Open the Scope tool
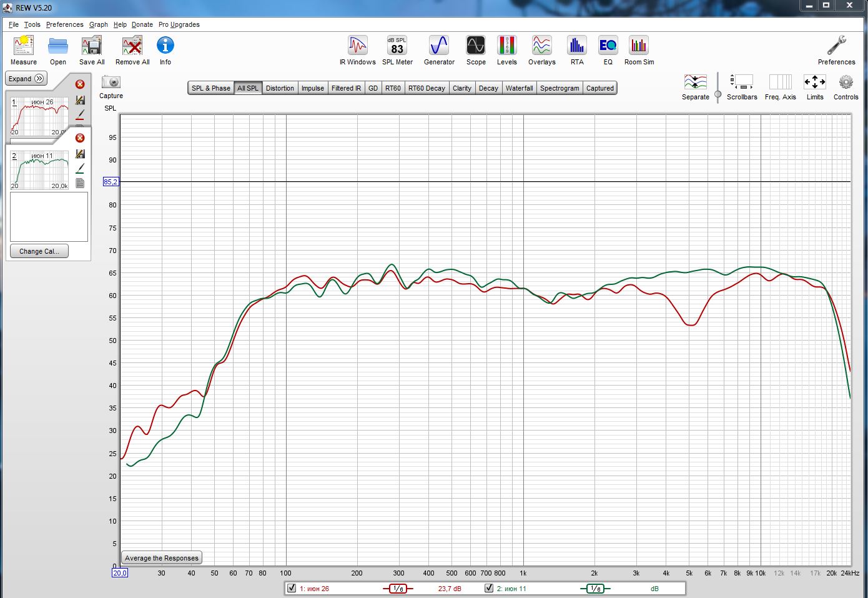This screenshot has width=868, height=598. (x=476, y=46)
